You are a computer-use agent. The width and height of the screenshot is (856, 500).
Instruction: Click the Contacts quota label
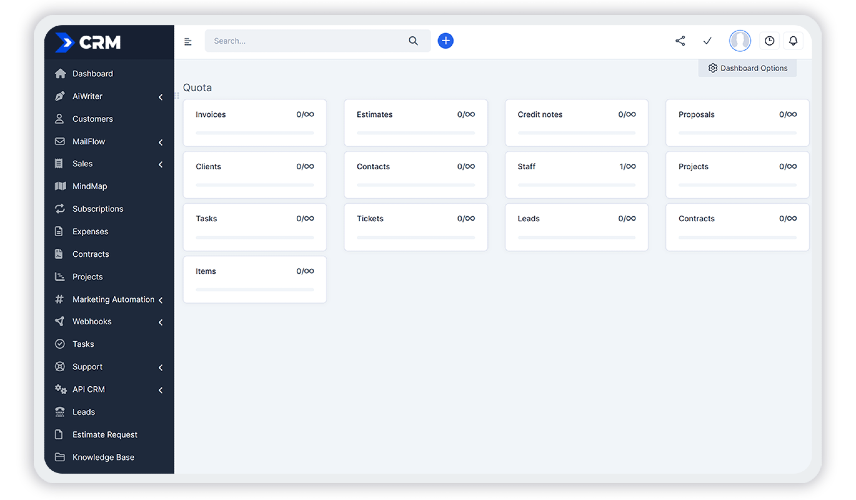coord(373,166)
